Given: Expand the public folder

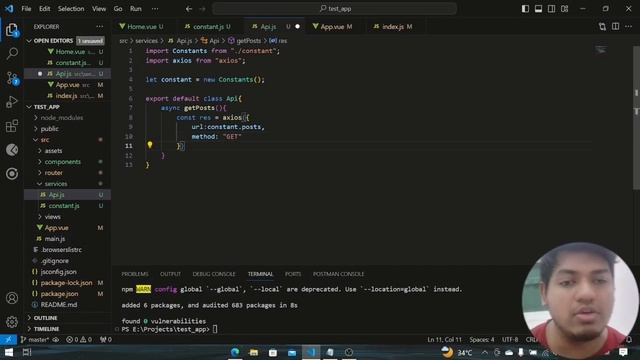Looking at the screenshot, I should (49, 129).
